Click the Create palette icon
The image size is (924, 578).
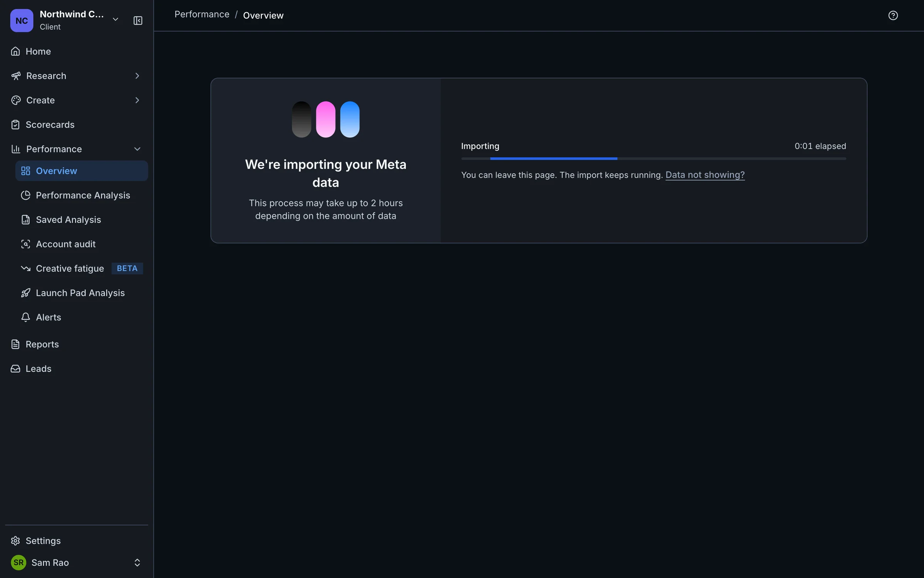(16, 100)
